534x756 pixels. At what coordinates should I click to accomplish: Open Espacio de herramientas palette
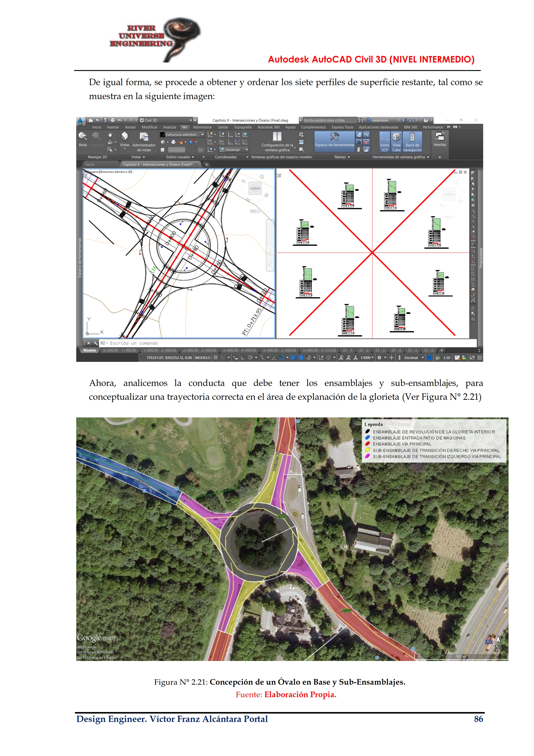click(334, 140)
